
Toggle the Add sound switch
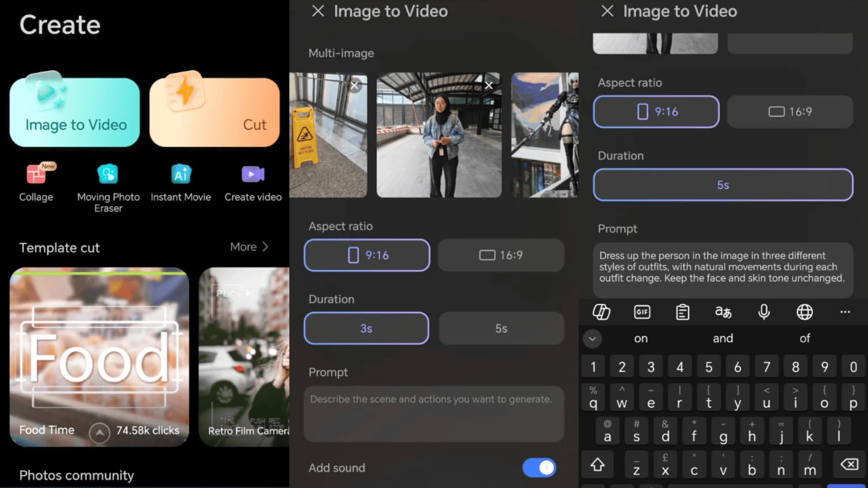[539, 468]
